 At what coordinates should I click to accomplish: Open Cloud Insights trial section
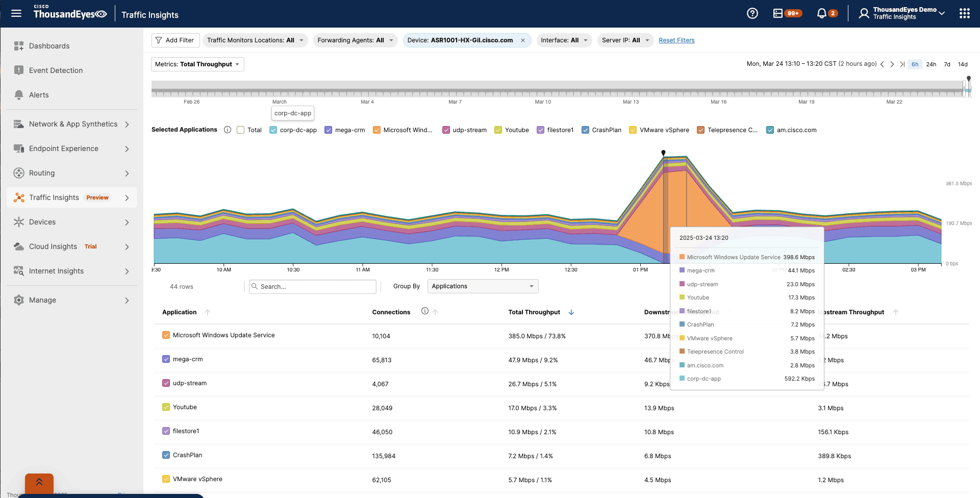coord(54,246)
